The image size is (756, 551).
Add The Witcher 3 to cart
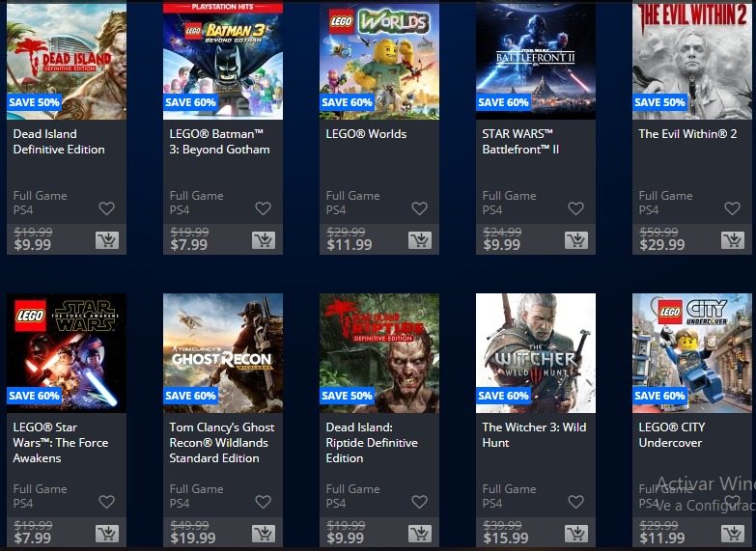pyautogui.click(x=576, y=534)
